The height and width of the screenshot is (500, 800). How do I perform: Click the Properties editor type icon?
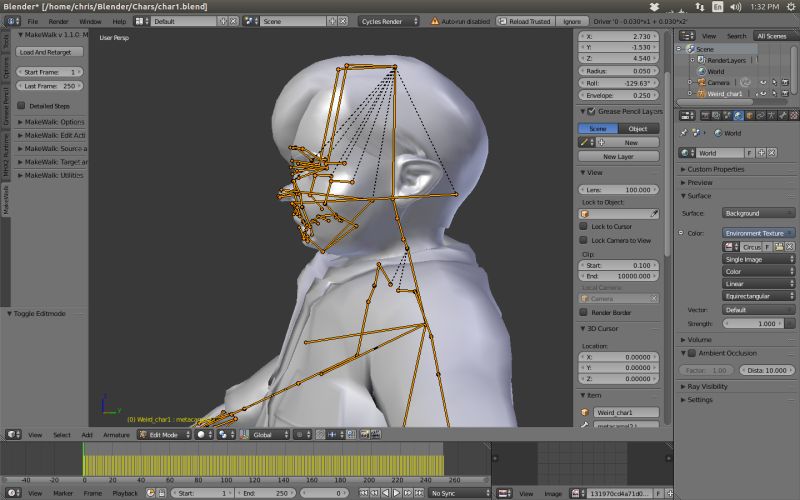[685, 116]
